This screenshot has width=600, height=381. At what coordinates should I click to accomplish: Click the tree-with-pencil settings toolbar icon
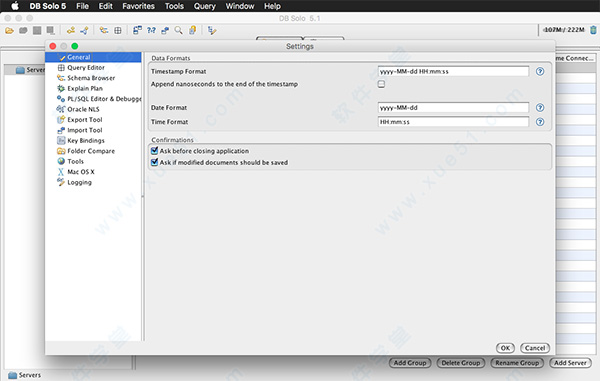click(212, 30)
